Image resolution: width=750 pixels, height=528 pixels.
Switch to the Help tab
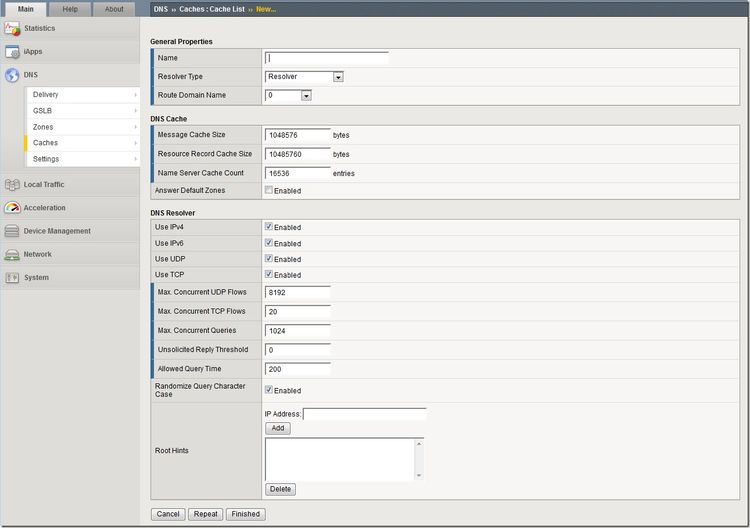(x=70, y=9)
